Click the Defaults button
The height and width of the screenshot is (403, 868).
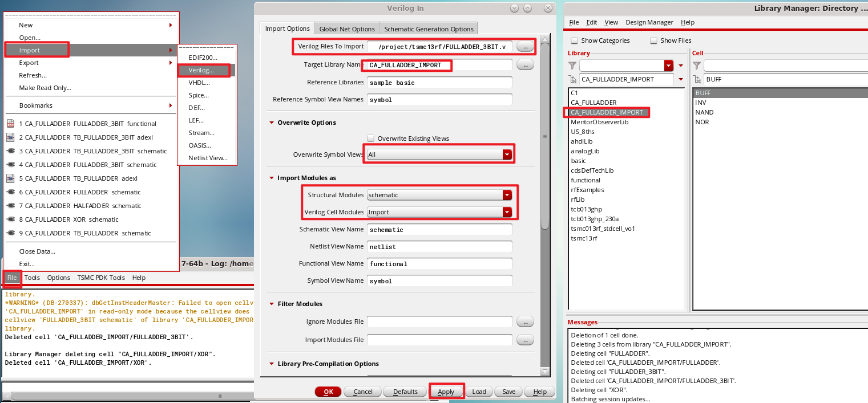coord(405,392)
